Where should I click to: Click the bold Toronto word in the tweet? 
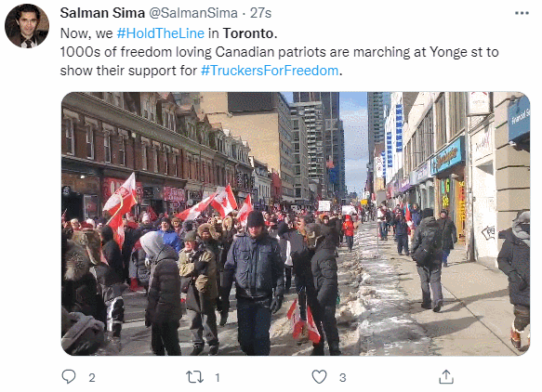click(248, 33)
